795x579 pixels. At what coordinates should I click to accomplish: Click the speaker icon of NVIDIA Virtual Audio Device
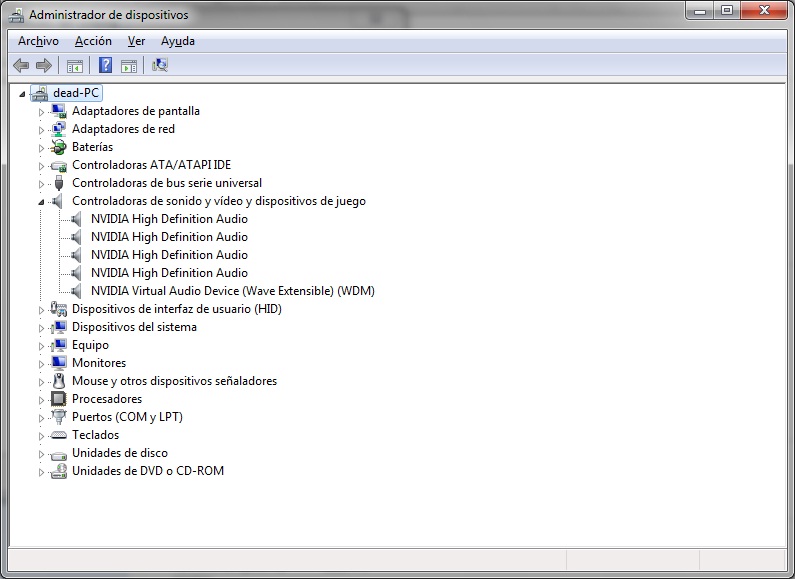click(x=76, y=291)
